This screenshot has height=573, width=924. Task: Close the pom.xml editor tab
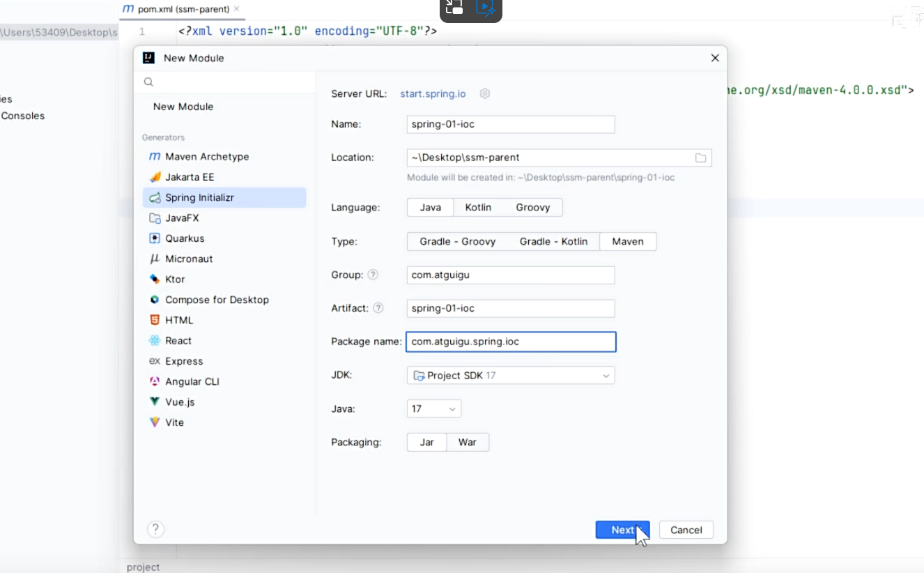(236, 9)
